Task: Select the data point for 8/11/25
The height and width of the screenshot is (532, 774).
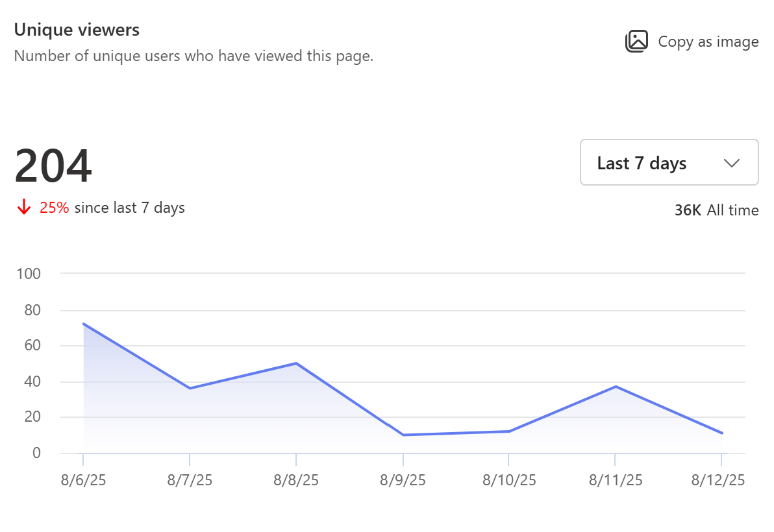Action: (x=615, y=386)
